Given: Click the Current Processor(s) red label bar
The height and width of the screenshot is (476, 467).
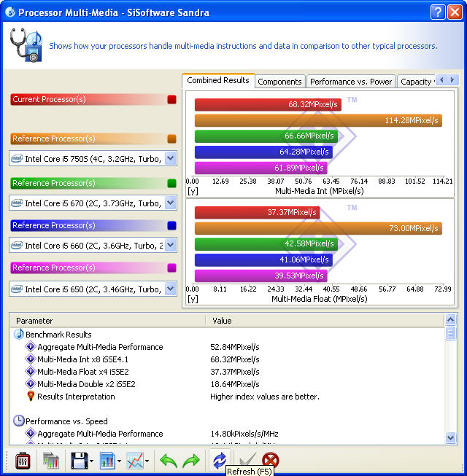Looking at the screenshot, I should (88, 100).
